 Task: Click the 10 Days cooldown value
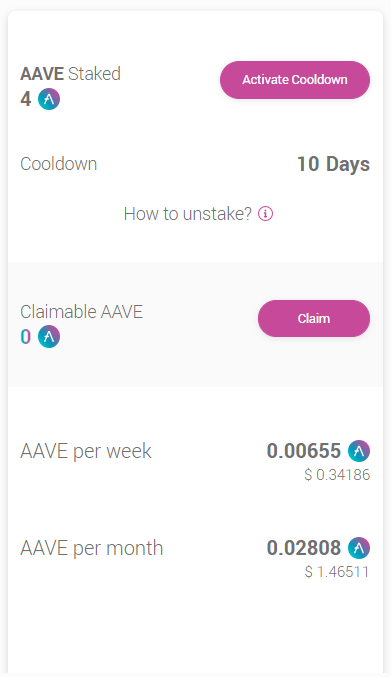tap(334, 164)
